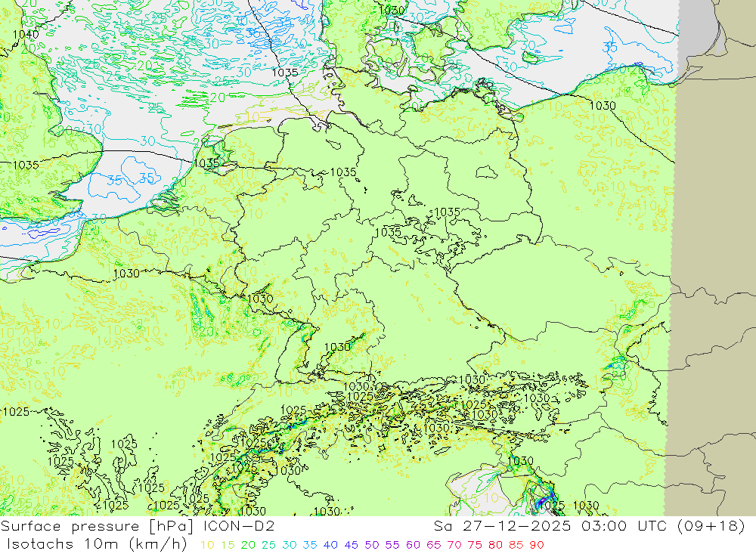Click the date text 'Sa 27-12-2025'
Viewport: 756px width, 554px height.
(x=502, y=526)
